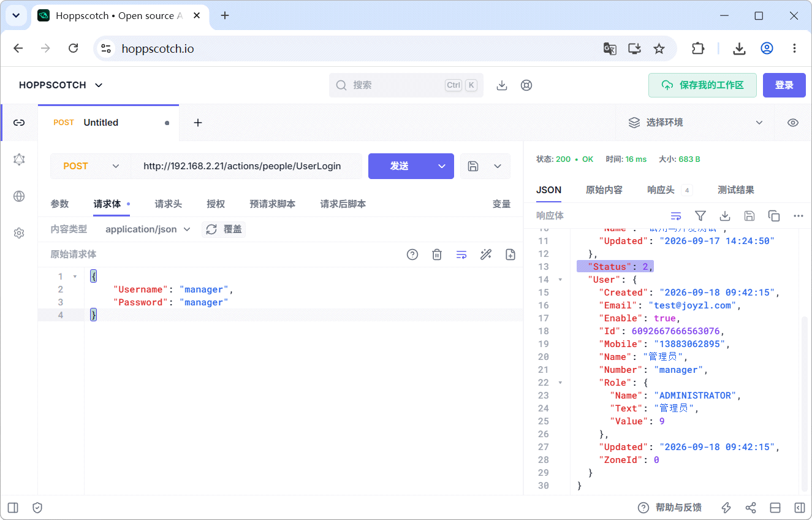Screen dimensions: 812x520
Task: Open keyboard shortcuts lightning icon
Action: coord(726,508)
